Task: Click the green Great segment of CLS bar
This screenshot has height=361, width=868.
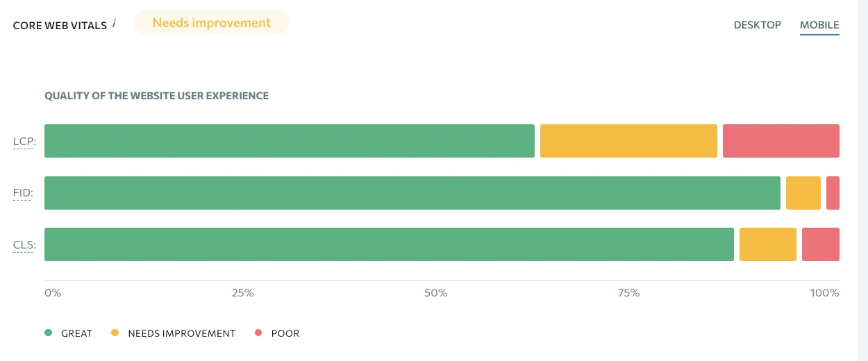Action: (x=389, y=244)
